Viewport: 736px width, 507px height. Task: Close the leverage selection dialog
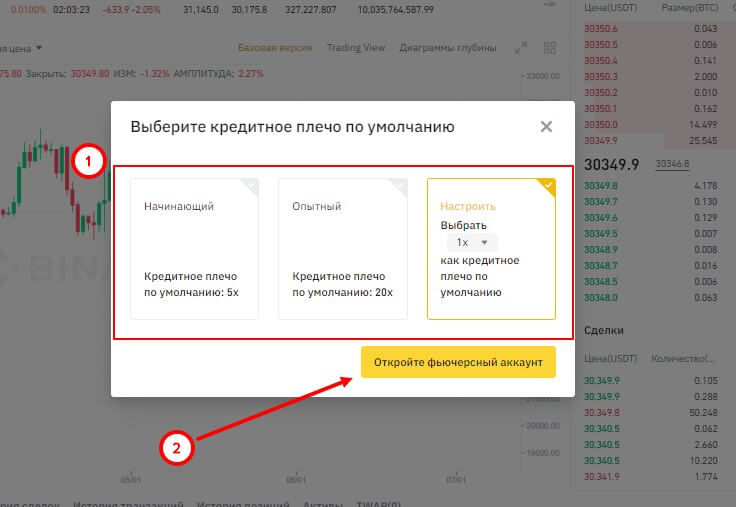tap(546, 127)
